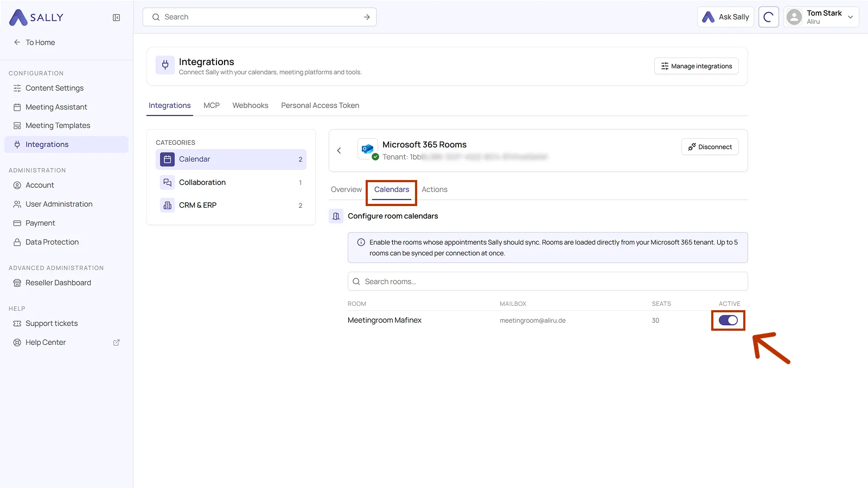Image resolution: width=868 pixels, height=488 pixels.
Task: Click the Manage integrations button
Action: coord(697,66)
